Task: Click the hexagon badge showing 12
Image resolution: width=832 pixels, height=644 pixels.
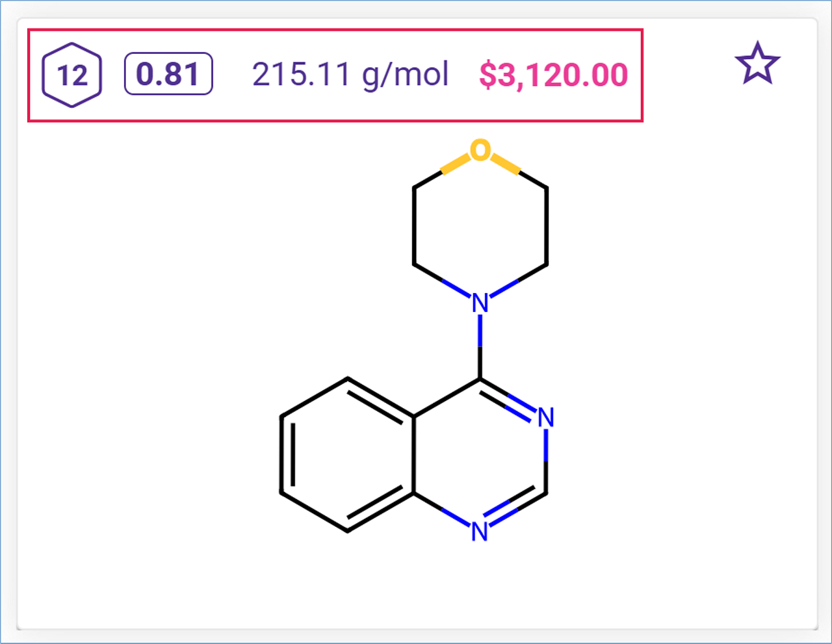Action: (x=71, y=75)
